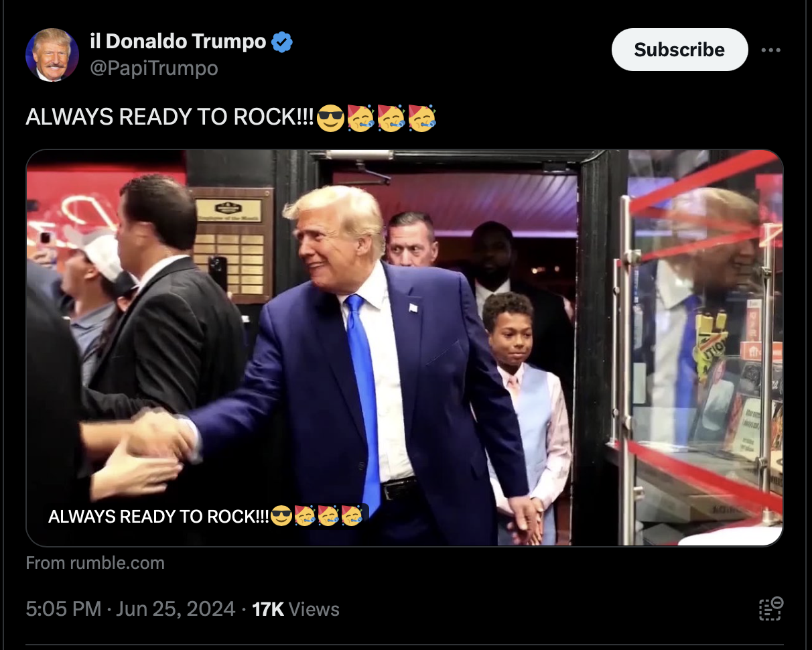
Task: Follow the From rumble.com source link
Action: point(95,563)
